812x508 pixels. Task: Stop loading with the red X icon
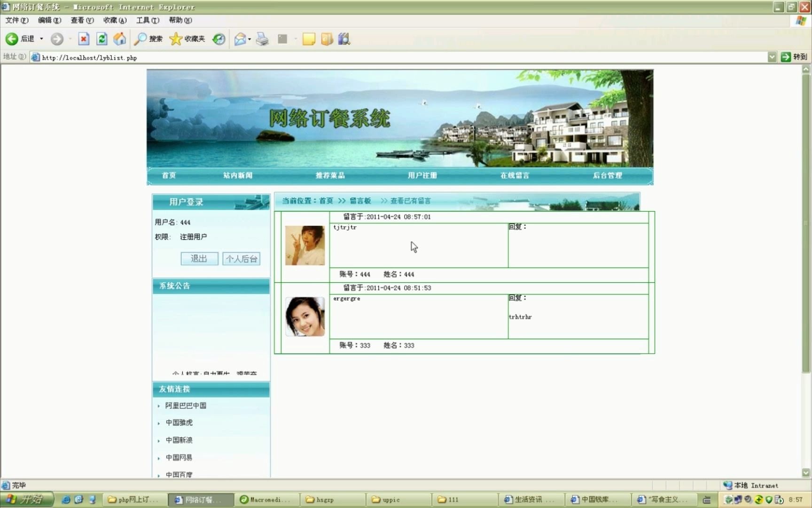pyautogui.click(x=84, y=39)
